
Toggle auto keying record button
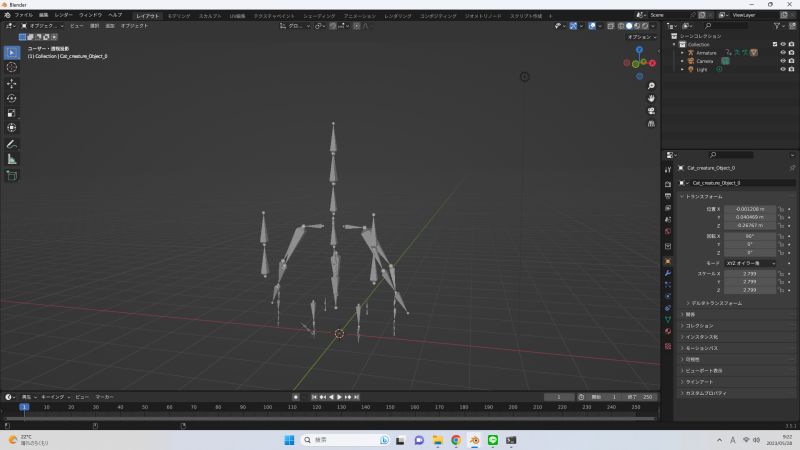[x=296, y=397]
